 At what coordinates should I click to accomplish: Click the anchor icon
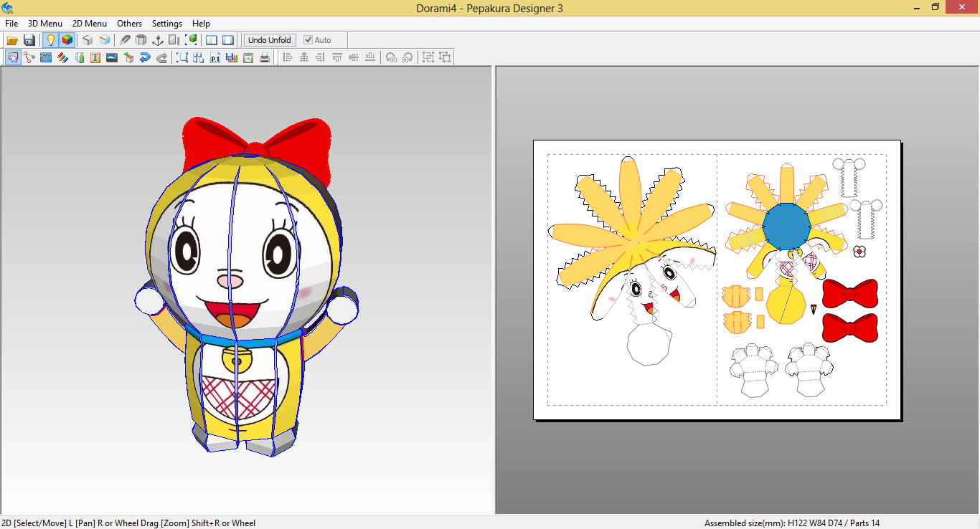click(x=158, y=40)
